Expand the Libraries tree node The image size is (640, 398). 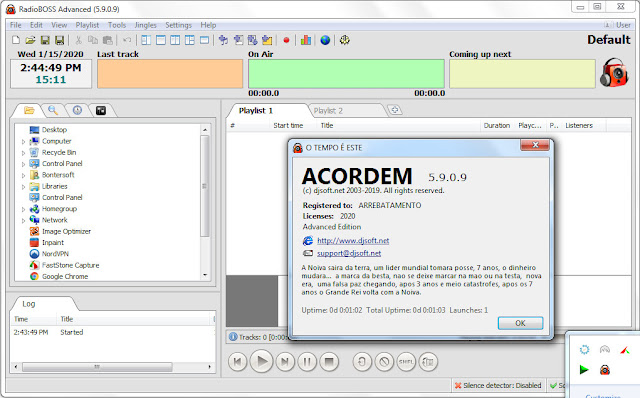[x=23, y=187]
